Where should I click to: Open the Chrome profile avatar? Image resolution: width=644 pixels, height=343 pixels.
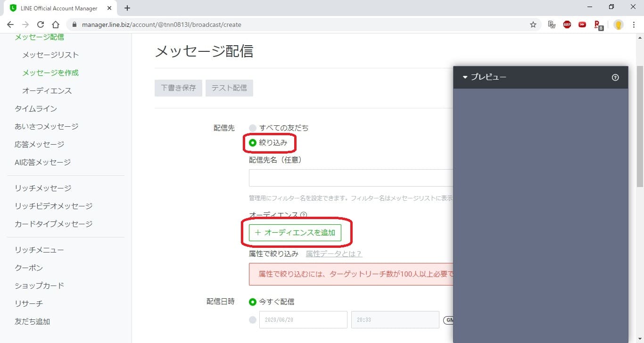[619, 24]
